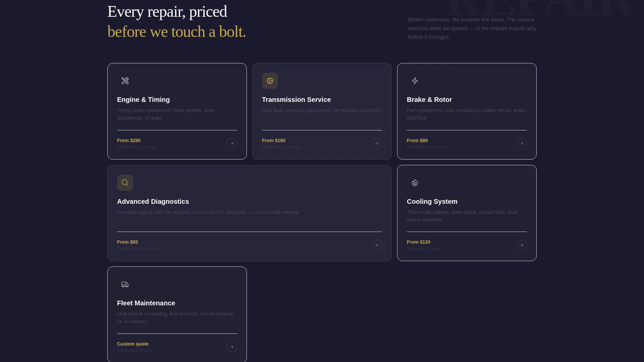Click the gear icon on Transmission Service
Viewport: 644px width, 362px height.
[270, 81]
